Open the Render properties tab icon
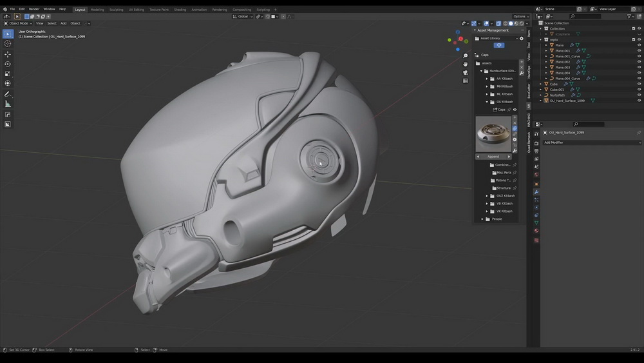The image size is (644, 363). point(536,144)
